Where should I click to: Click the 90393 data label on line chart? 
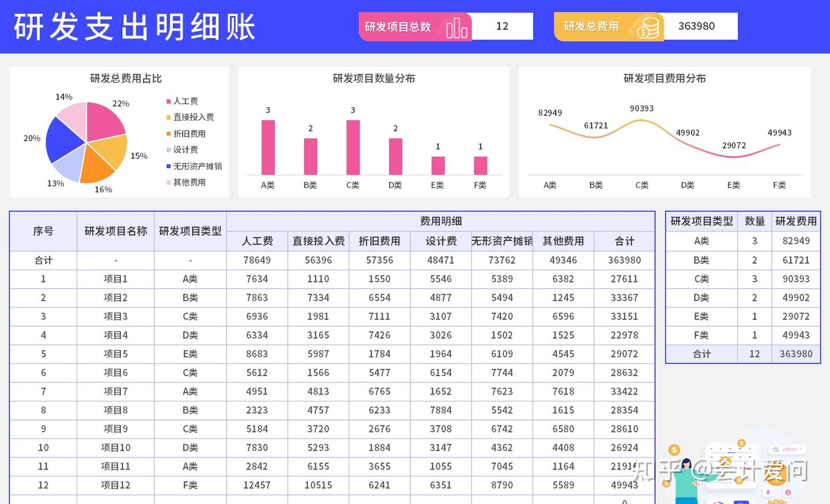pyautogui.click(x=642, y=108)
